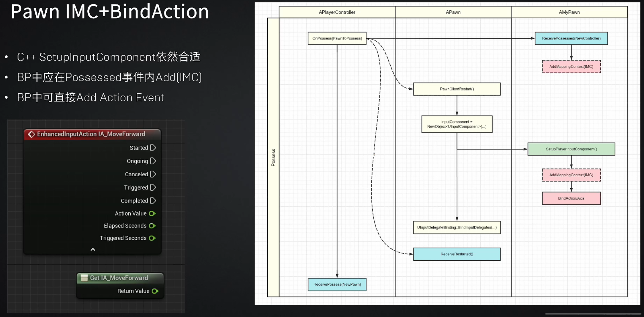The width and height of the screenshot is (644, 317).
Task: Click the C++ SetupInputComponent bullet text
Action: [x=109, y=57]
